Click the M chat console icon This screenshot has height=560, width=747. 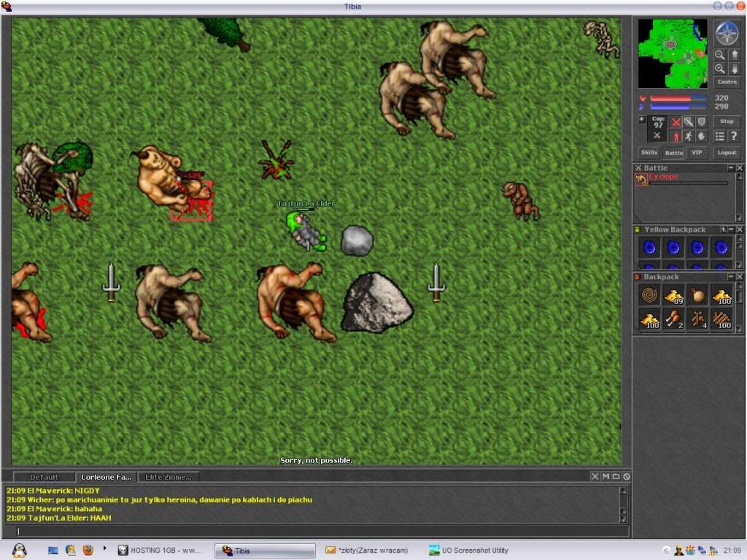pyautogui.click(x=605, y=476)
